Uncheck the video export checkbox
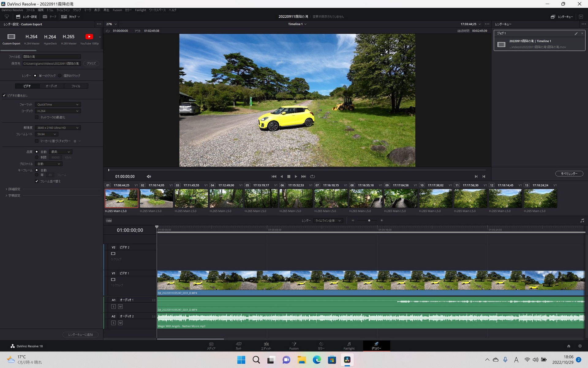Viewport: 588px width, 368px height. tap(4, 95)
